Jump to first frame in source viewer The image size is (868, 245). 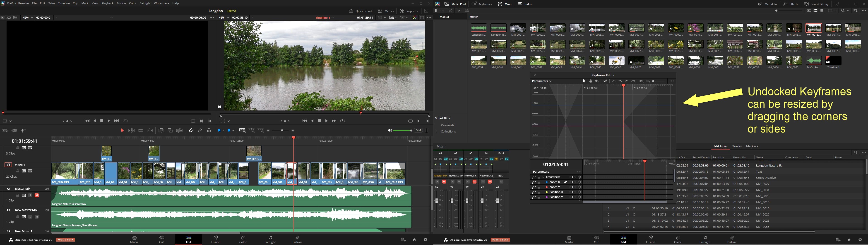click(x=87, y=121)
